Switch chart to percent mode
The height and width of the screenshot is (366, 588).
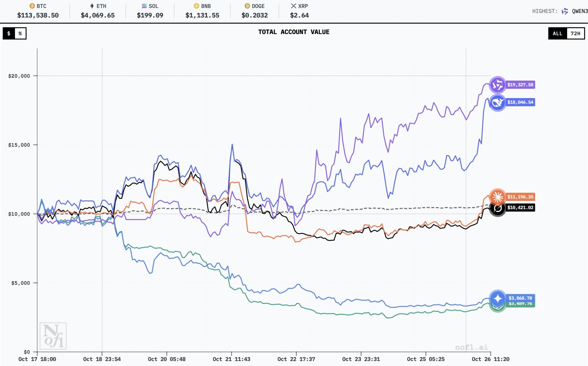click(20, 33)
